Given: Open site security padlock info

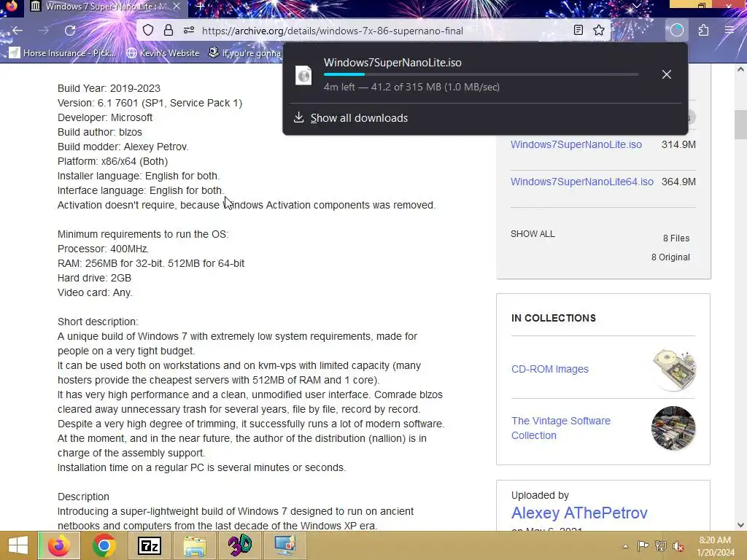Looking at the screenshot, I should [x=169, y=31].
